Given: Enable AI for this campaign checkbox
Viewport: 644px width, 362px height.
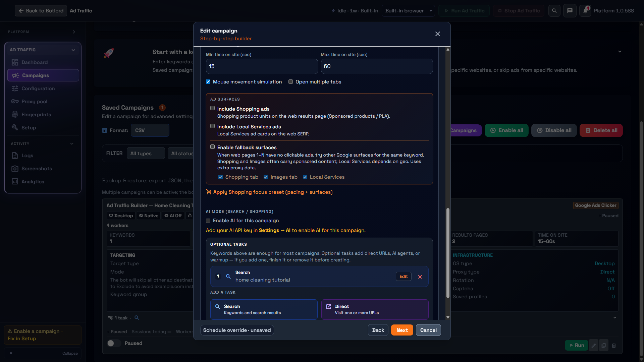Looking at the screenshot, I should pos(208,221).
